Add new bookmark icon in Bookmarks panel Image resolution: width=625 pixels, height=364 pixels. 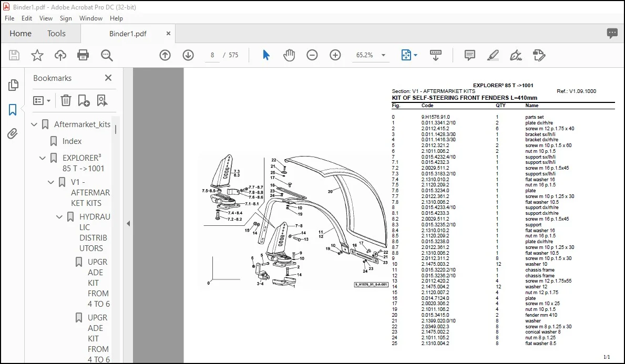click(84, 100)
